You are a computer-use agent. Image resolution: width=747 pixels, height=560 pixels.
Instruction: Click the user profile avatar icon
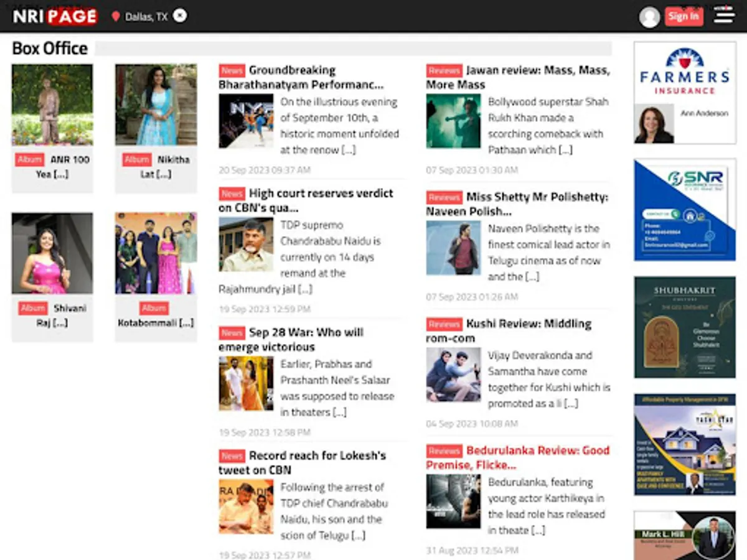[x=649, y=17]
